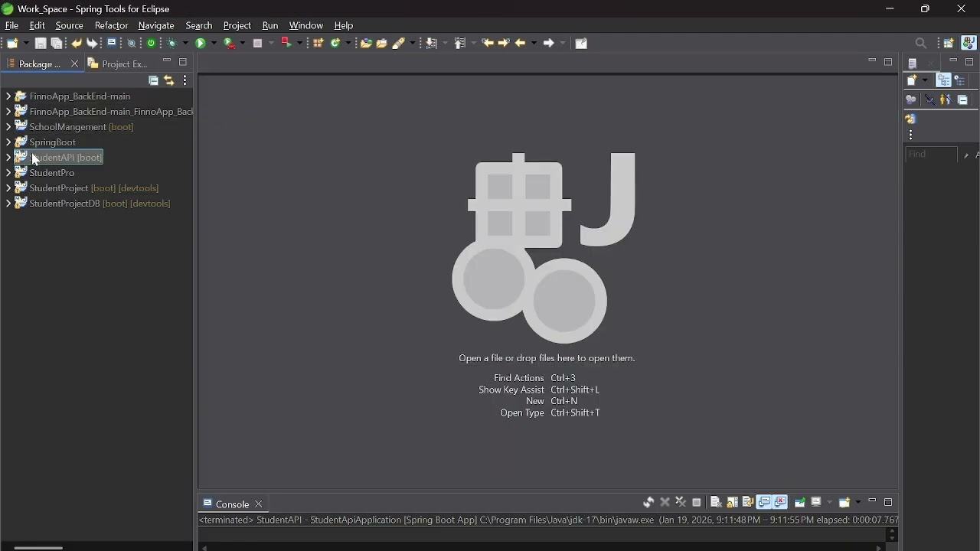Click the Save icon in toolbar

(x=41, y=44)
